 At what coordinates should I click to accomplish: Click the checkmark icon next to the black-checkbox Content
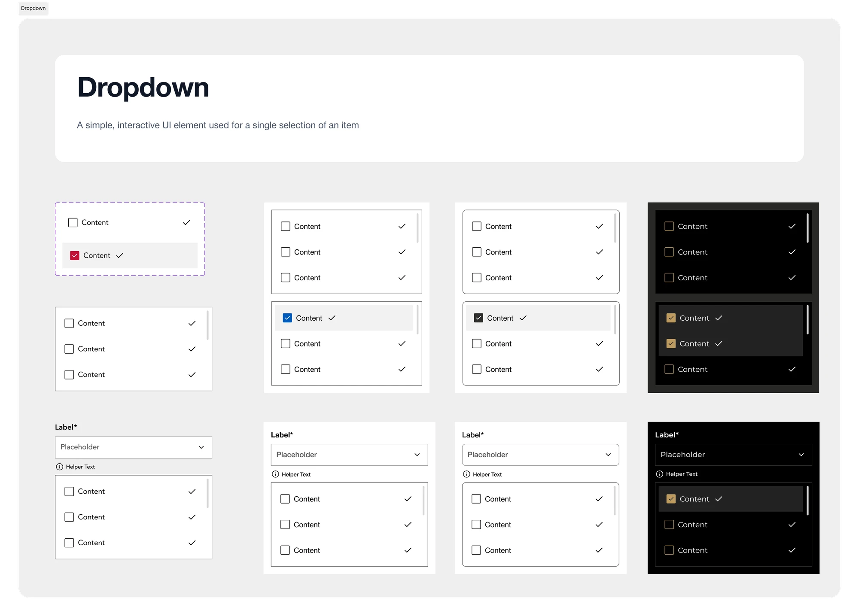tap(523, 318)
